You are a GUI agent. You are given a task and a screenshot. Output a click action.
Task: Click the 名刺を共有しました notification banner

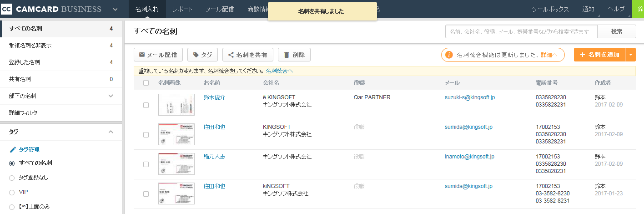tap(322, 11)
